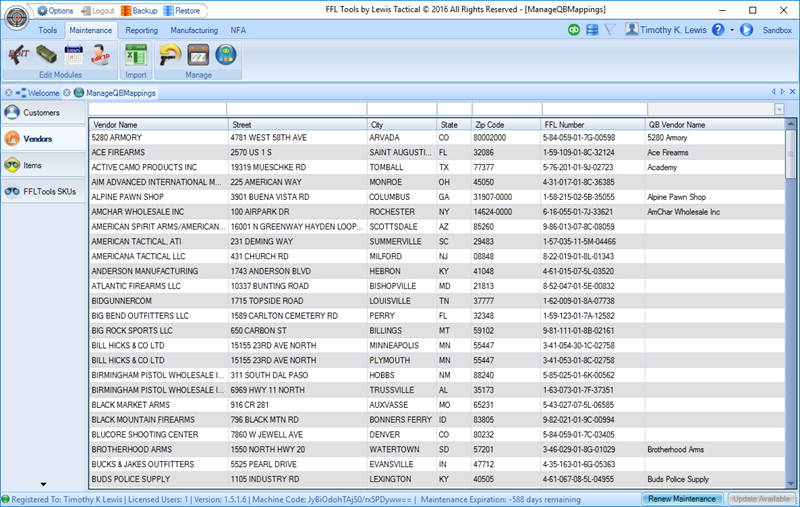Click the green QuickBooks icon
Screen dimensions: 800x507
[x=574, y=30]
